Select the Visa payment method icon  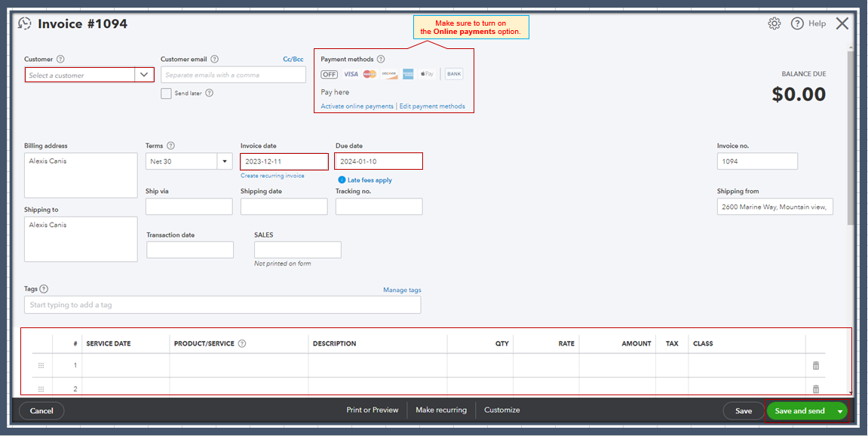click(350, 74)
